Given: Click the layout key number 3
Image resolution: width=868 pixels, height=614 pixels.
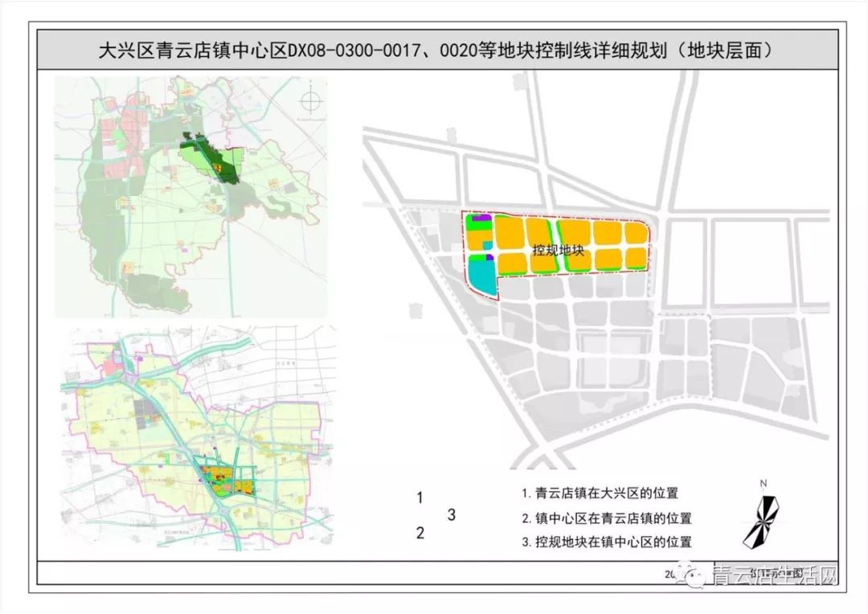Looking at the screenshot, I should (451, 514).
